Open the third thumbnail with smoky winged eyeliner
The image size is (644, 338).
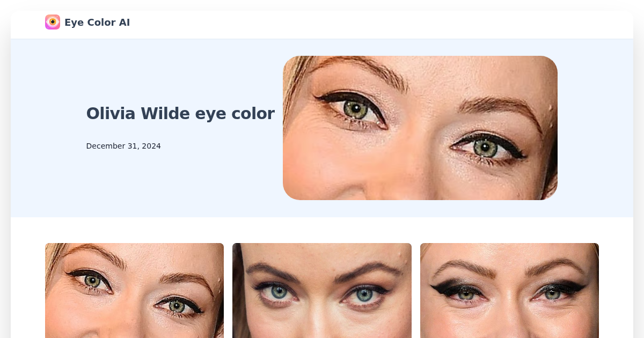[x=509, y=290]
